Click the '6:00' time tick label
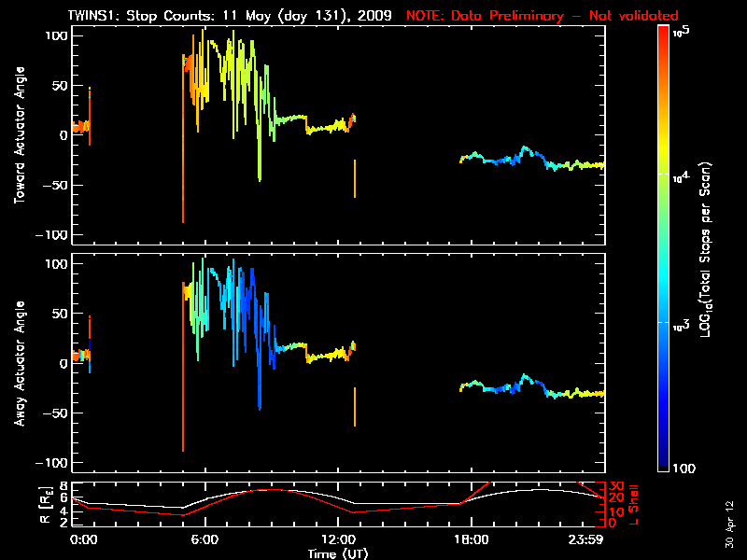 [204, 540]
